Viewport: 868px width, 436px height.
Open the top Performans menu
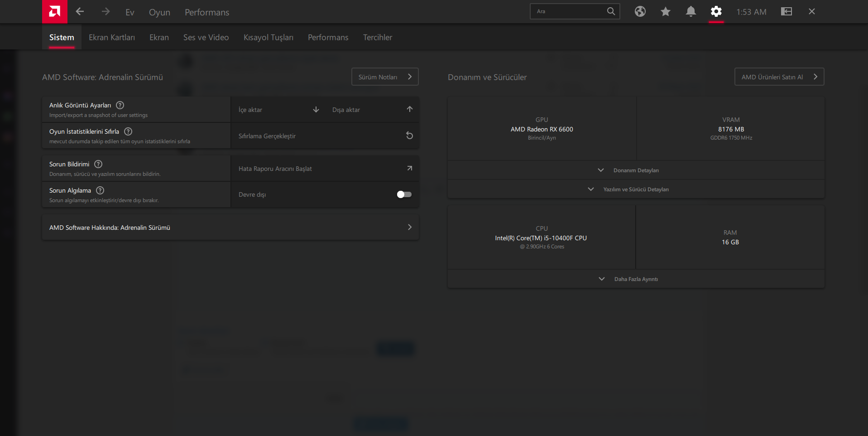coord(207,12)
